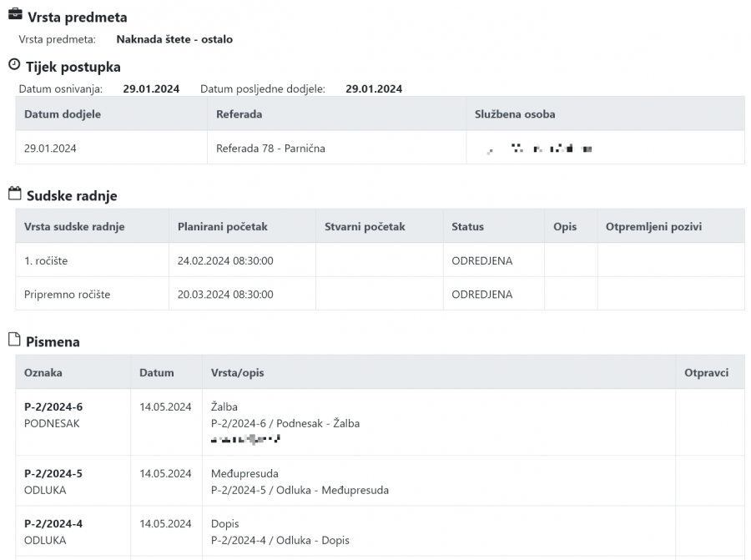The width and height of the screenshot is (751, 560).
Task: Select the Referada 78 - Parnična cell
Action: (x=270, y=149)
